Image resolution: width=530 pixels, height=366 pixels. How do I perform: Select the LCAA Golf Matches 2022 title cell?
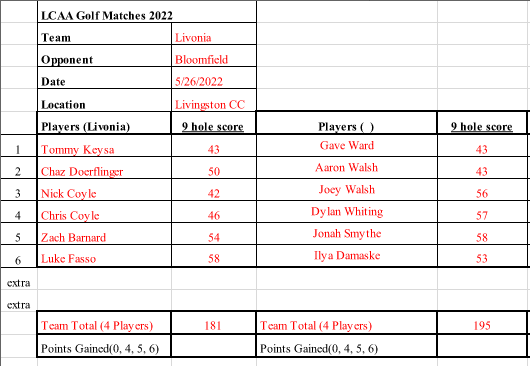146,12
